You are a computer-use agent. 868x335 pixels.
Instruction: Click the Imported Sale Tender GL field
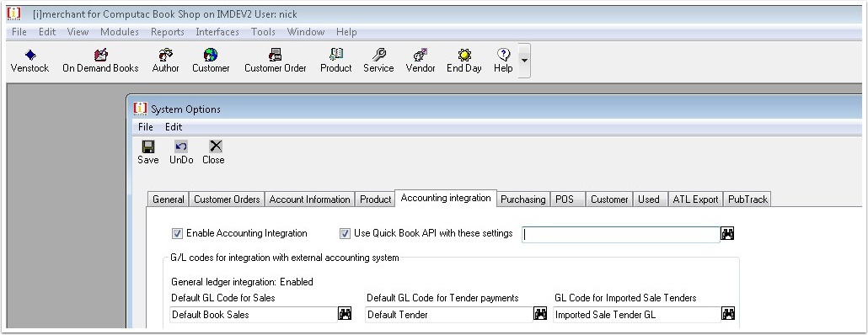(636, 315)
